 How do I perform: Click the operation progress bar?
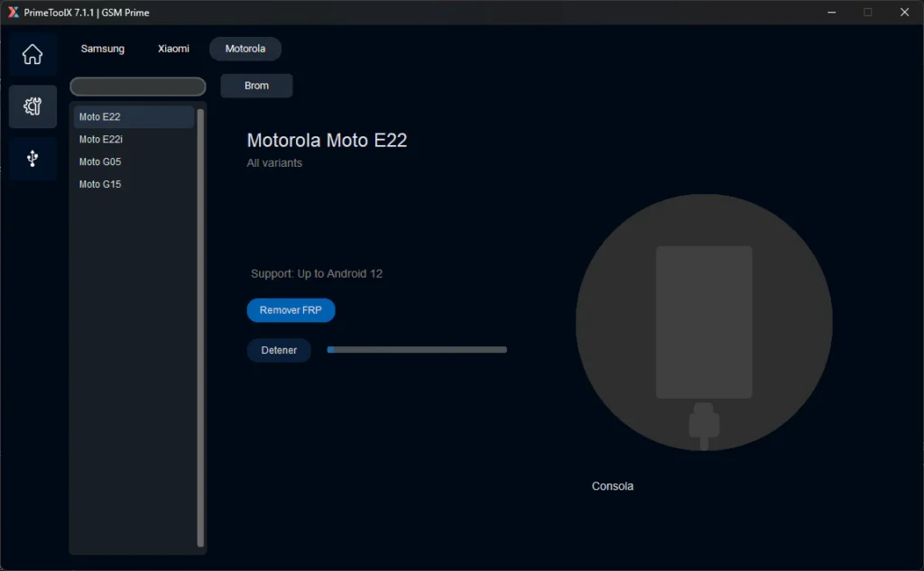pos(417,349)
